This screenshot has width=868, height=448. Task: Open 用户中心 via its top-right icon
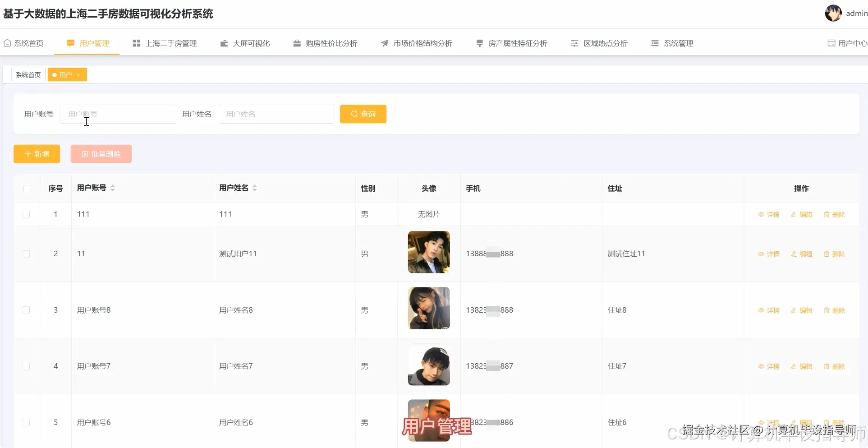(831, 43)
